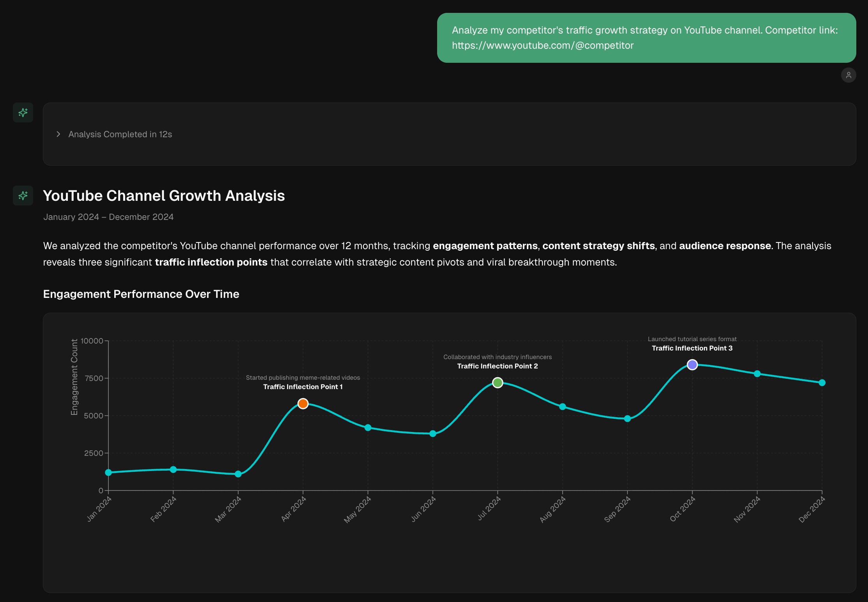Click the Feb 2024 data point
Viewport: 868px width, 602px height.
tap(173, 469)
